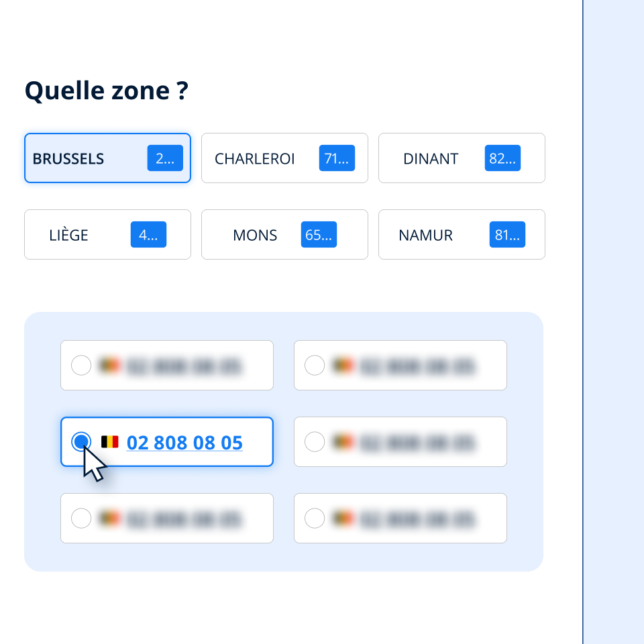This screenshot has width=644, height=644.
Task: Select the middle-right phone number radio button
Action: click(x=314, y=441)
